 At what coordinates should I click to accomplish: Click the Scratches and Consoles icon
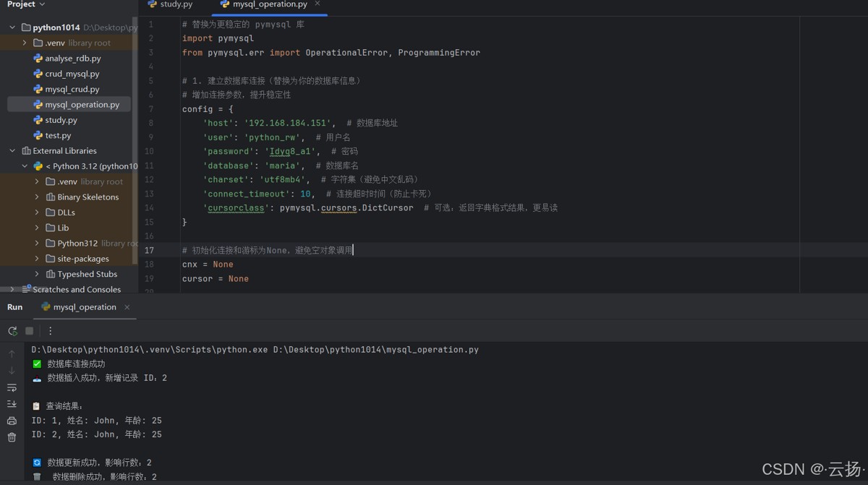pos(27,289)
